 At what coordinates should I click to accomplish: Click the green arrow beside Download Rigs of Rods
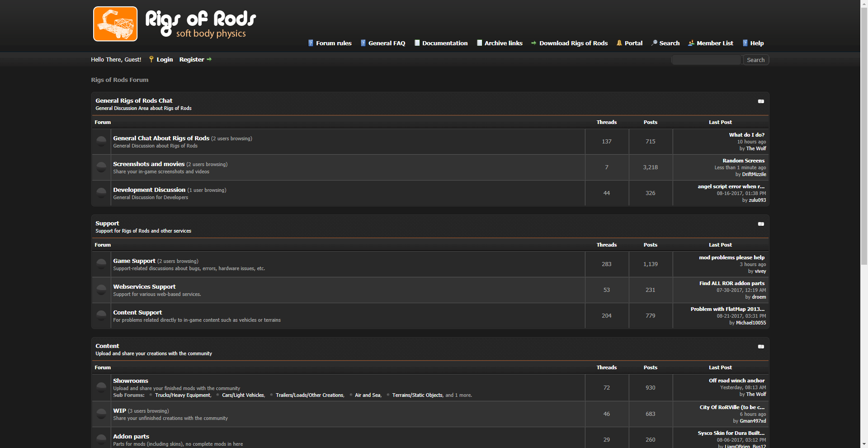pyautogui.click(x=534, y=43)
